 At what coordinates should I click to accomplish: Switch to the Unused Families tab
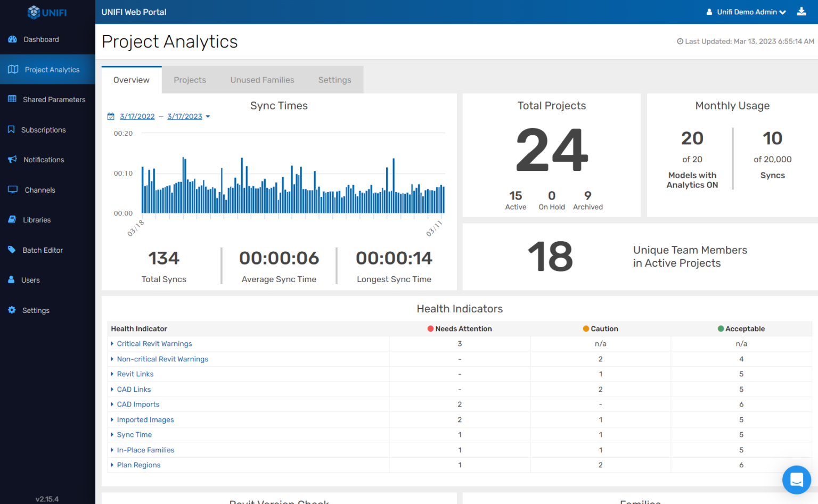point(262,79)
